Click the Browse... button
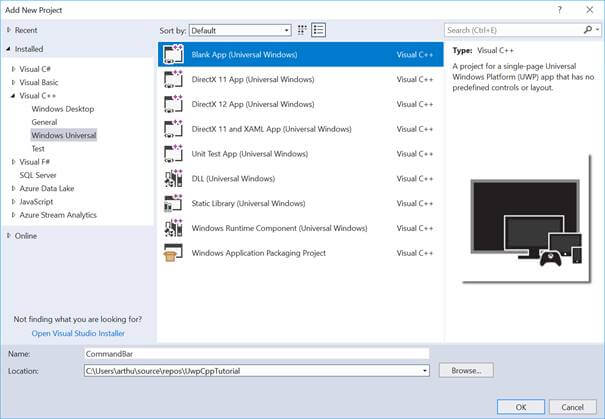This screenshot has width=605, height=419. (x=466, y=370)
